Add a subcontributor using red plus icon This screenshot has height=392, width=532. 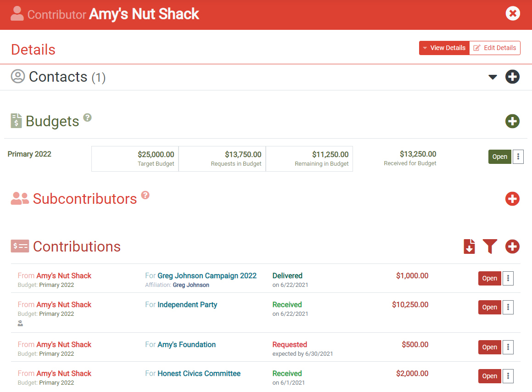(512, 199)
